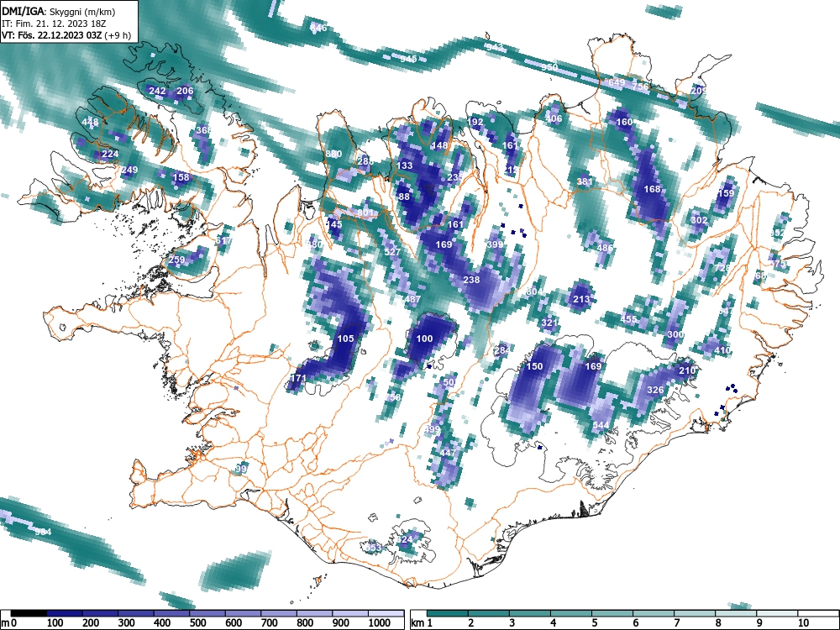
Task: Click the legend swatch between 3 and 4 km
Action: coord(530,613)
